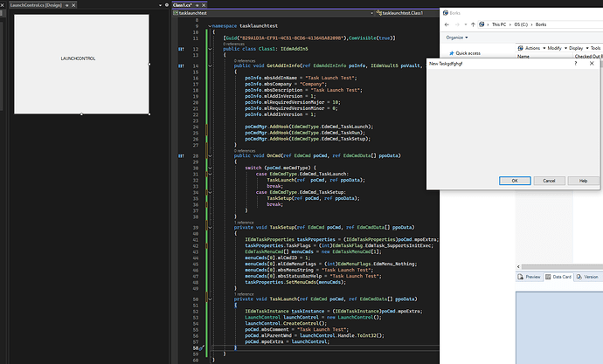Select the LAUNCHCONTROL label in the designer
The image size is (603, 364).
point(78,58)
